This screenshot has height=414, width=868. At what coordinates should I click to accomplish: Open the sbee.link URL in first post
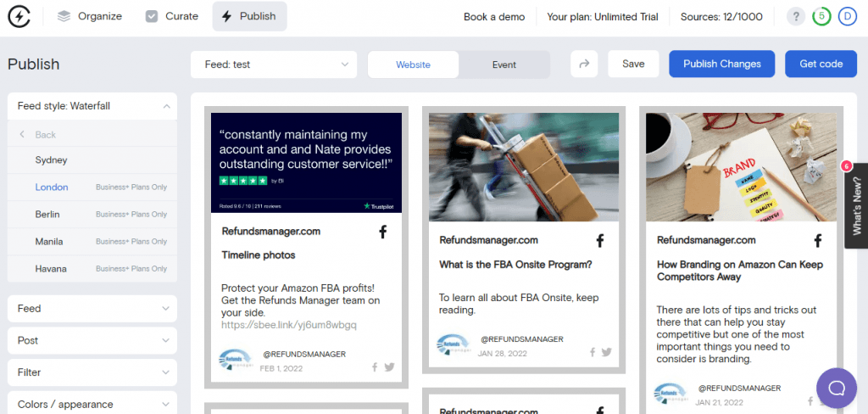(x=289, y=325)
